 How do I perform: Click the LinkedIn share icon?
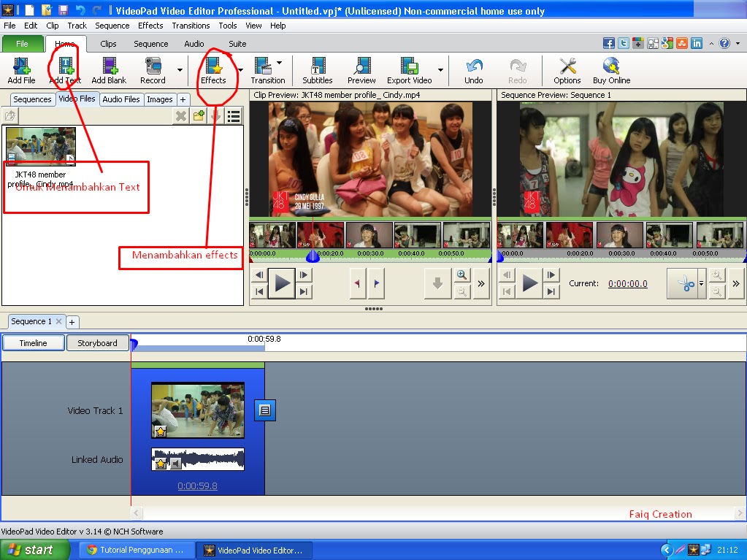point(697,43)
